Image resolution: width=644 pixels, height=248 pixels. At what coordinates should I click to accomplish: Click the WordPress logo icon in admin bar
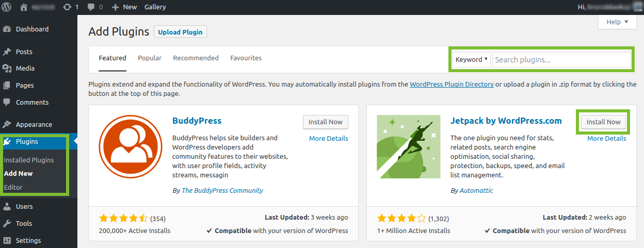click(x=7, y=7)
